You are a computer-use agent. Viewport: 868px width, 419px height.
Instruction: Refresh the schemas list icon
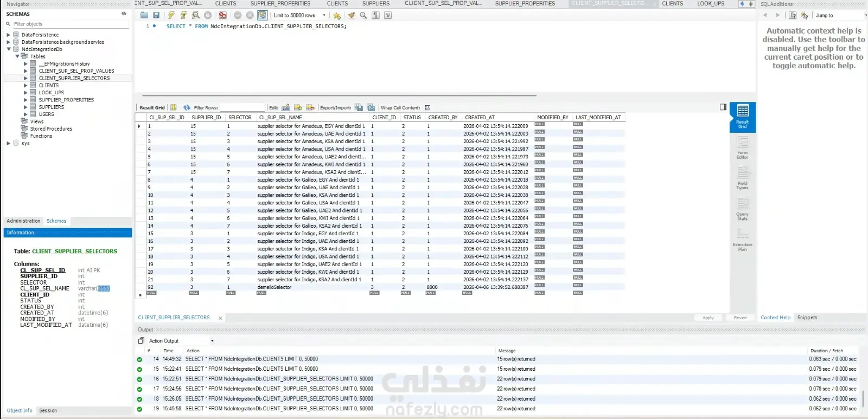(x=124, y=14)
